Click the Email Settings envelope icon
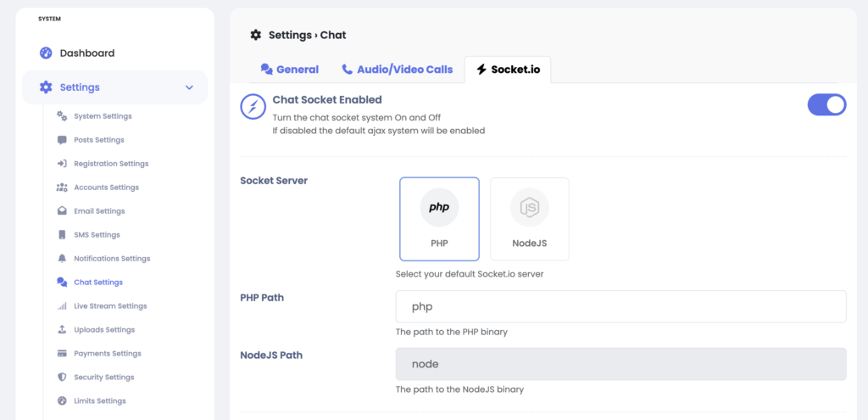The width and height of the screenshot is (868, 420). click(62, 211)
